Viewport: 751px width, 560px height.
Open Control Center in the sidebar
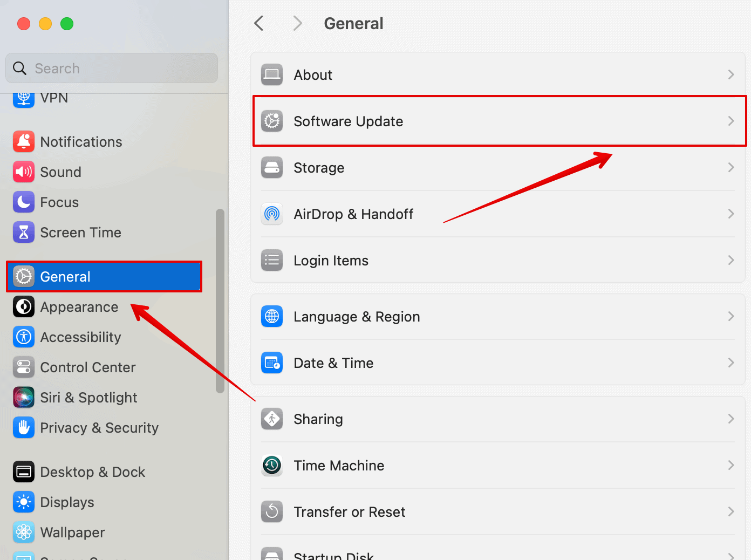87,367
